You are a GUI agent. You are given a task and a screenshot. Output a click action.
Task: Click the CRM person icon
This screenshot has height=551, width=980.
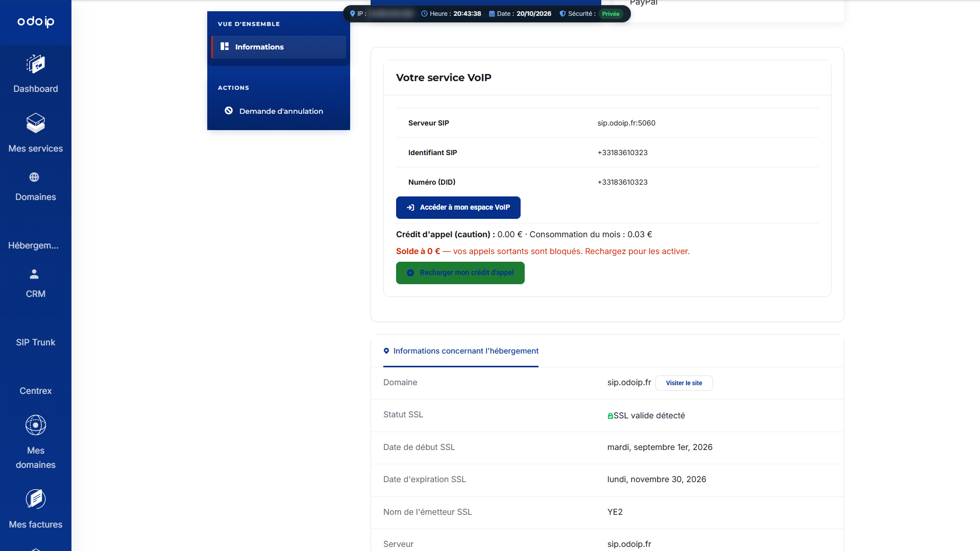34,274
